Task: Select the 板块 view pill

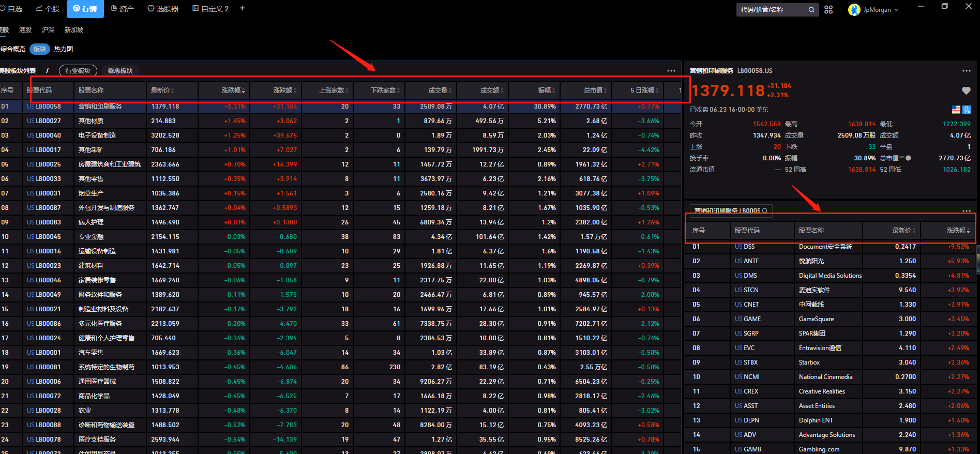Action: coord(40,49)
